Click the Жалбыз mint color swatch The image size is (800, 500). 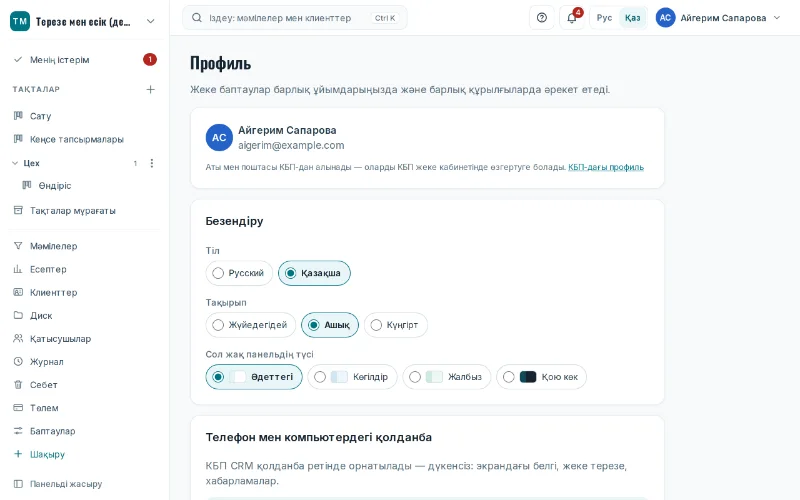(x=434, y=377)
